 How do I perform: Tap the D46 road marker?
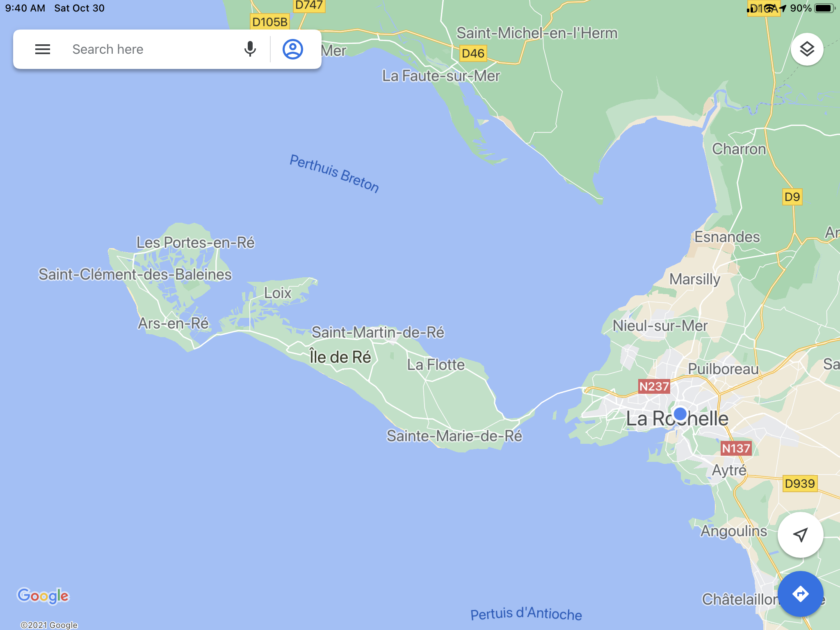tap(473, 53)
